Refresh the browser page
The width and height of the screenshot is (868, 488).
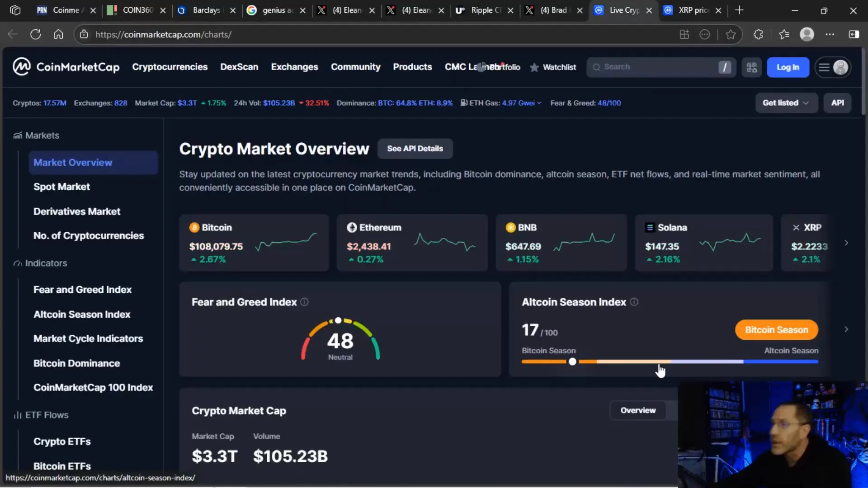[x=36, y=34]
